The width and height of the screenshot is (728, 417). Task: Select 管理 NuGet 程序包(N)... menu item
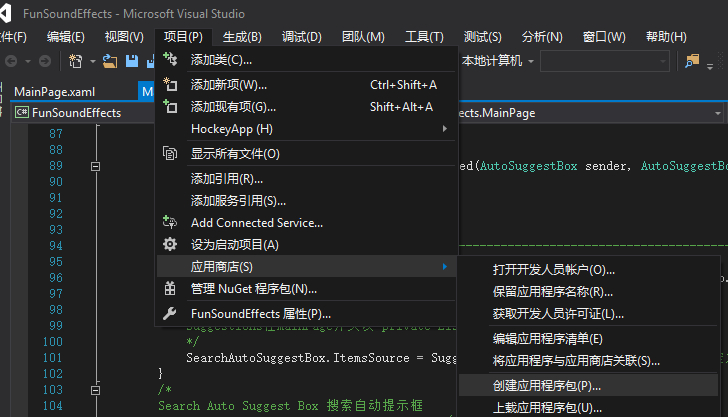(x=306, y=289)
